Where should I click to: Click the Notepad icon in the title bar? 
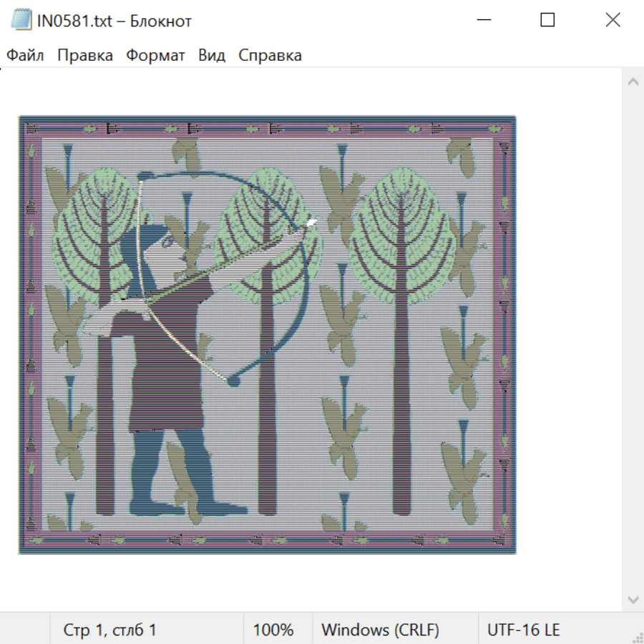coord(21,20)
